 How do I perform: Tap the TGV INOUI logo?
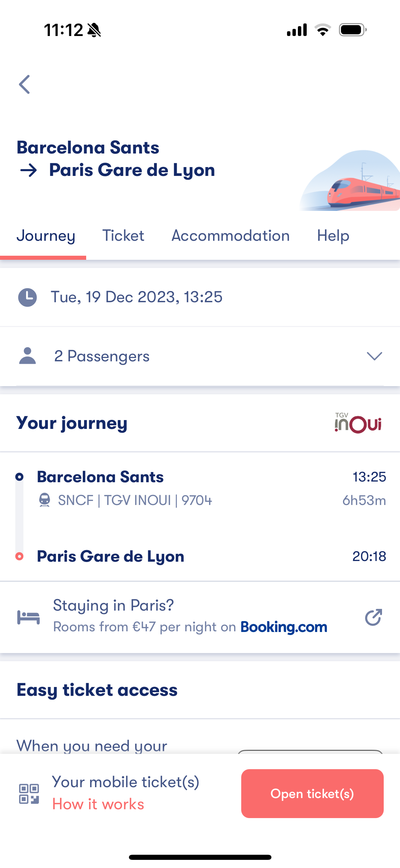click(x=358, y=423)
